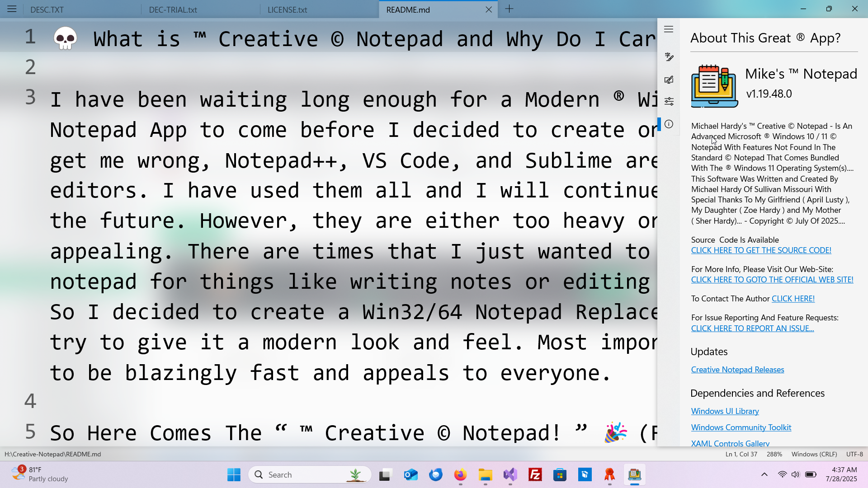
Task: Add a new tab with plus button
Action: click(x=509, y=9)
